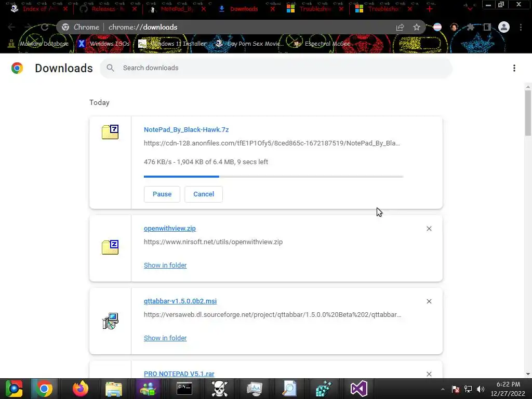The image size is (532, 399).
Task: Open the Registry Editor cubes taskbar icon
Action: 323,389
